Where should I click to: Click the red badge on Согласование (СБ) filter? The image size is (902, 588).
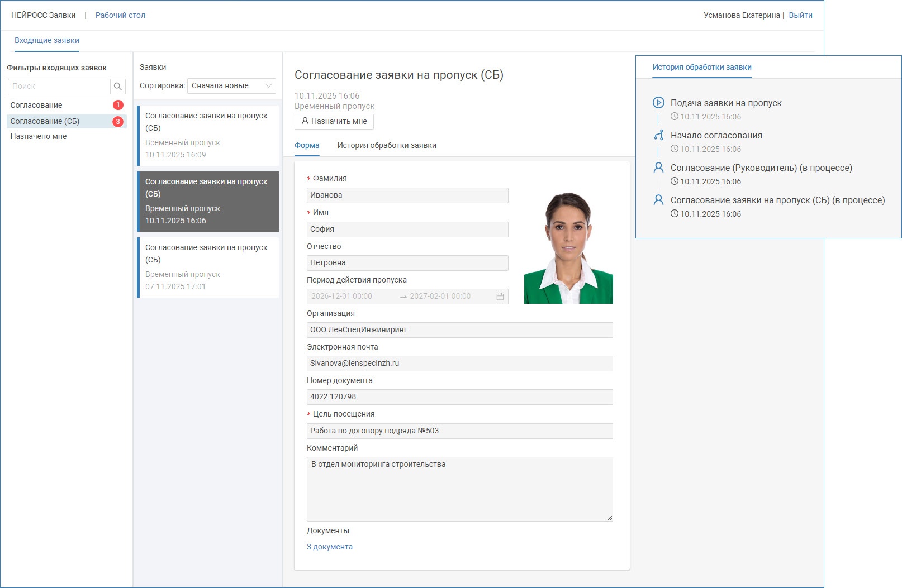[x=118, y=121]
